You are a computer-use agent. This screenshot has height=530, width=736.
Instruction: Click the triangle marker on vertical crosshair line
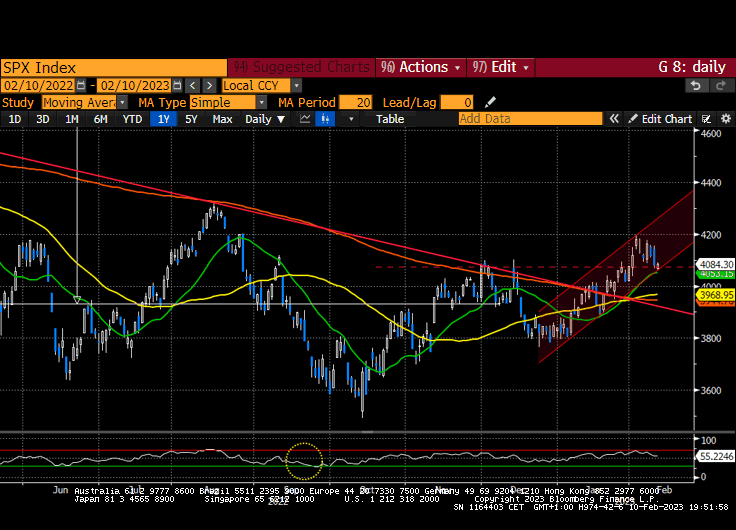tap(77, 299)
